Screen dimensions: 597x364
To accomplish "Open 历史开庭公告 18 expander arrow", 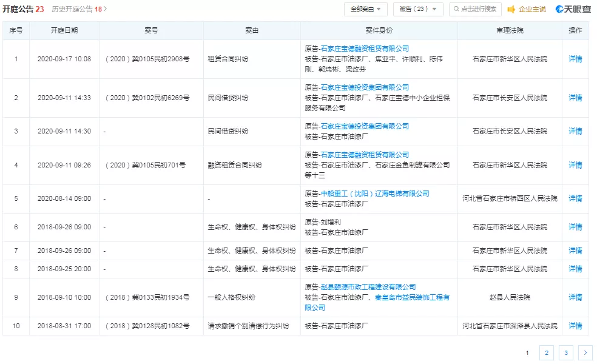I will tap(105, 9).
